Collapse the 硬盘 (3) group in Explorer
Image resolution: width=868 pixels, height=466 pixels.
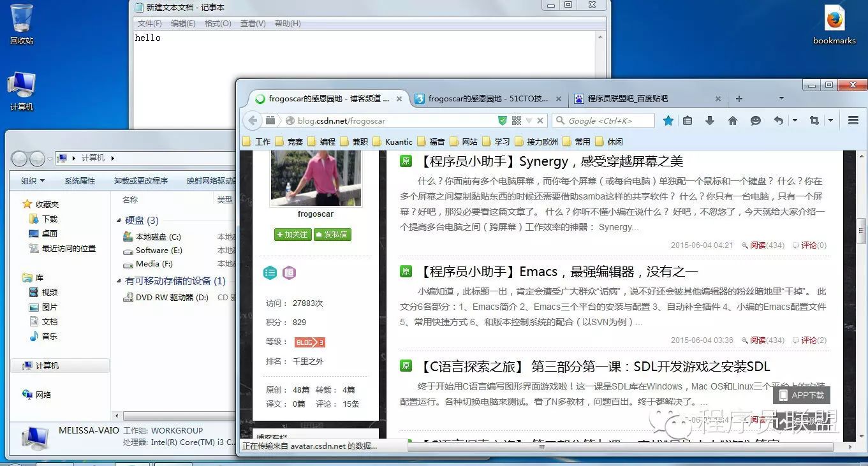click(x=119, y=221)
